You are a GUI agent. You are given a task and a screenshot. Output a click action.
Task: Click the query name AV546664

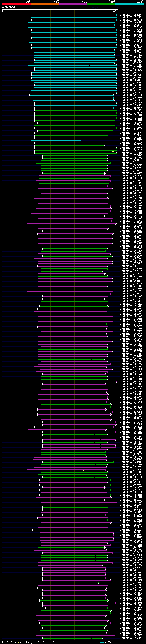tap(8, 8)
